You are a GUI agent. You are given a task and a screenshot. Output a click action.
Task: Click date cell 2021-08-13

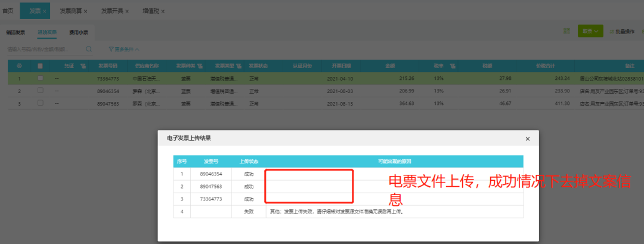point(339,104)
